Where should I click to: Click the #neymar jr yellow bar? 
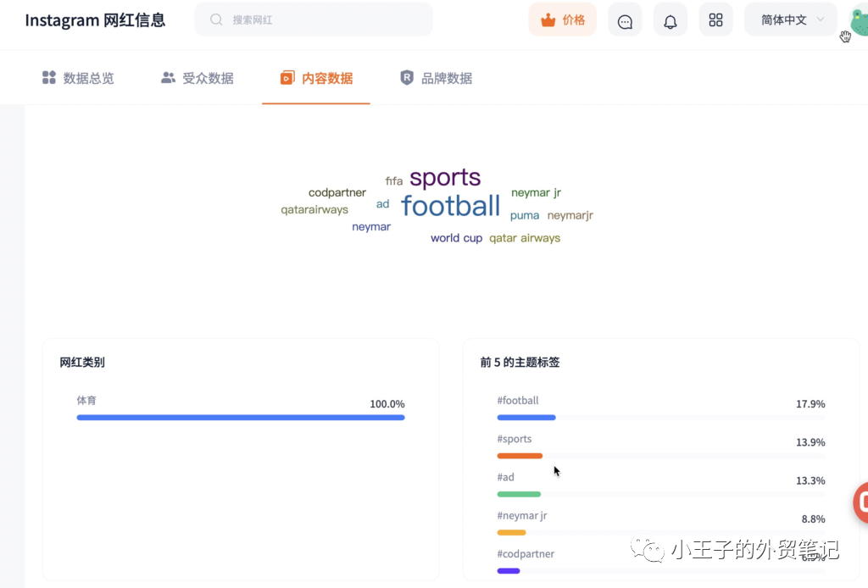[511, 533]
